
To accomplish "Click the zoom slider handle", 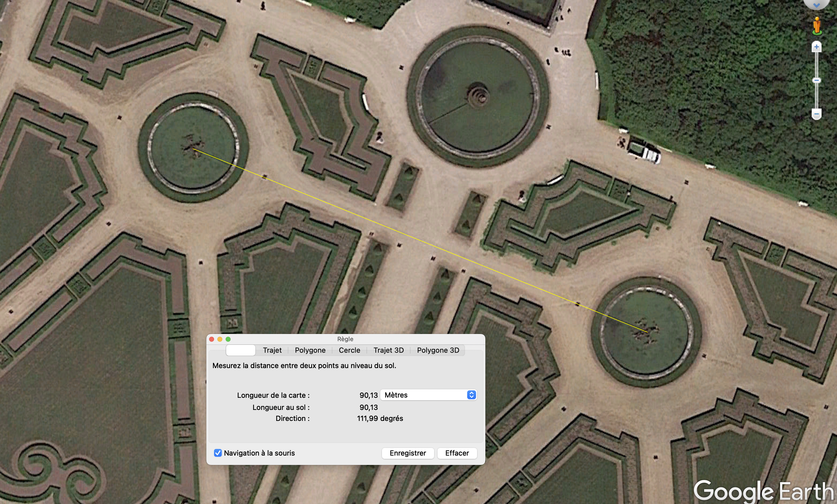I will (x=817, y=81).
